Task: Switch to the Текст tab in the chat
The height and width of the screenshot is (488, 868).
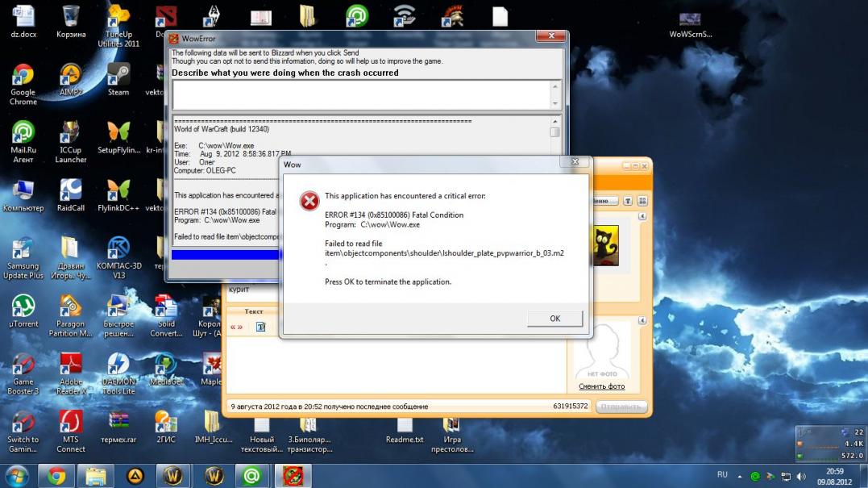Action: pyautogui.click(x=254, y=311)
